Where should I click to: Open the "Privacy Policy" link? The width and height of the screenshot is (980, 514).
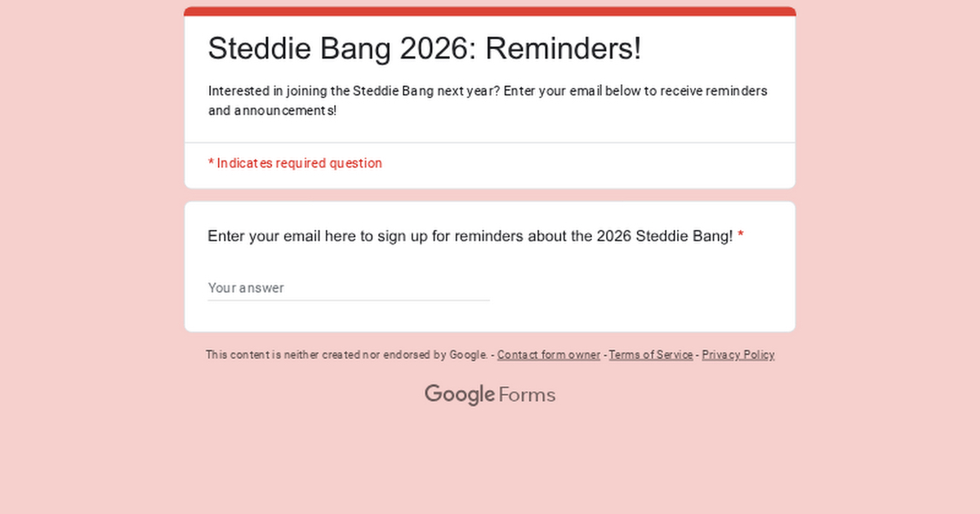coord(737,355)
